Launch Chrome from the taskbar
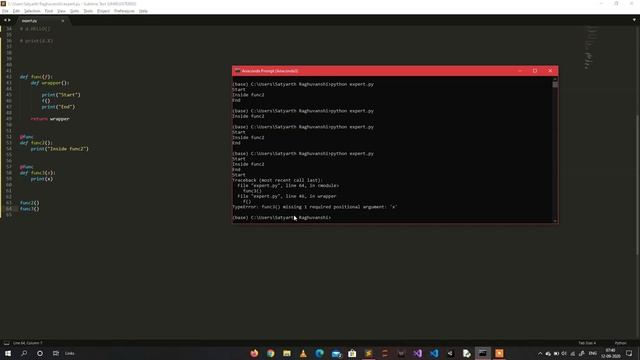The image size is (640, 360). [271, 353]
